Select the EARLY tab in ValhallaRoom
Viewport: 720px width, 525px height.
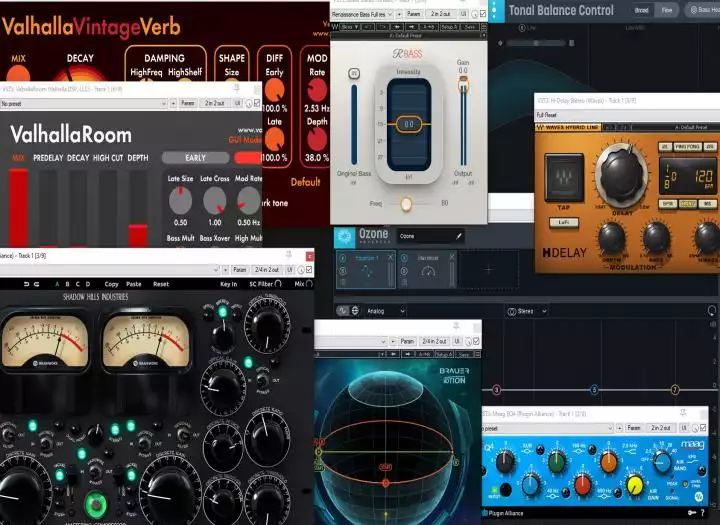(196, 158)
